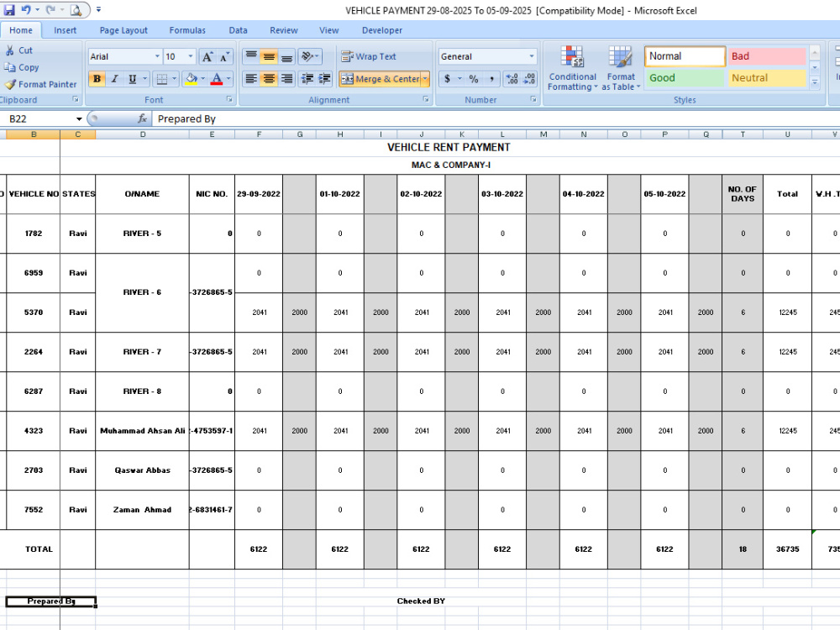Switch to the Data tab
The width and height of the screenshot is (840, 630).
point(238,30)
